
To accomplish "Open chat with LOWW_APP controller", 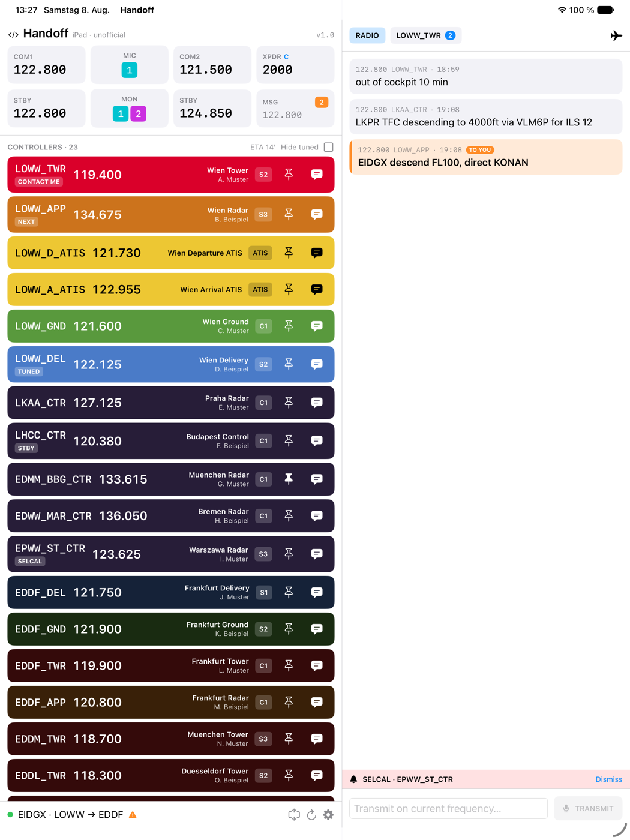I will [x=317, y=214].
